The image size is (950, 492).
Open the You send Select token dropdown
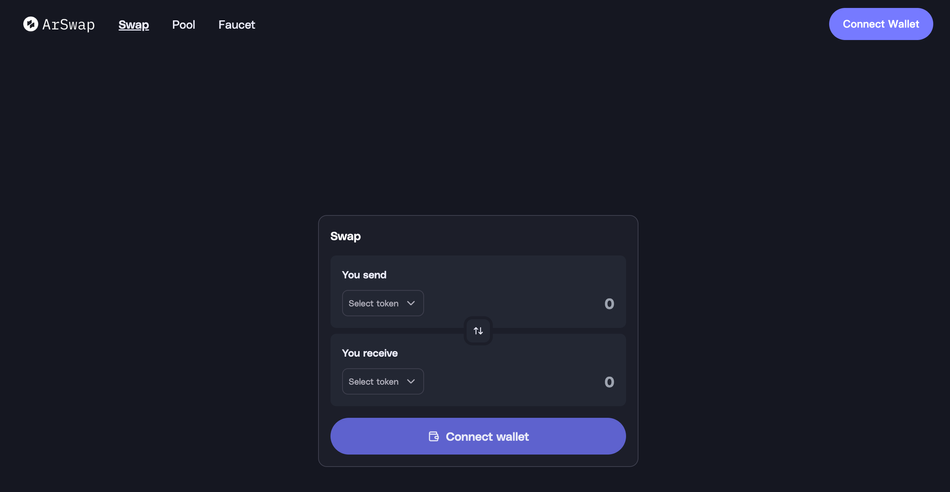[382, 304]
